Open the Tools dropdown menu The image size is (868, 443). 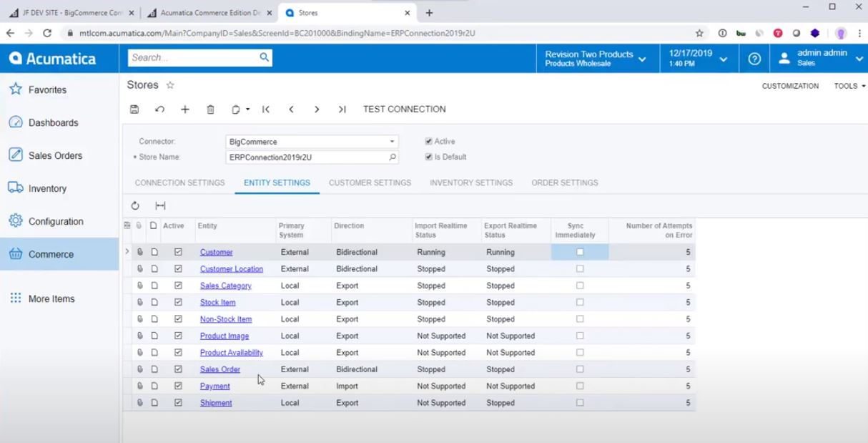(x=849, y=86)
